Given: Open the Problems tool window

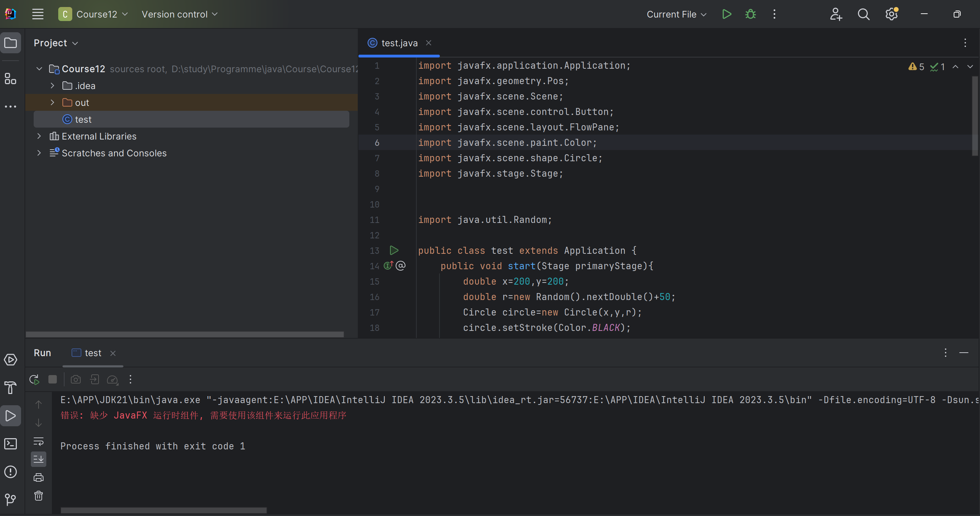Looking at the screenshot, I should point(11,472).
